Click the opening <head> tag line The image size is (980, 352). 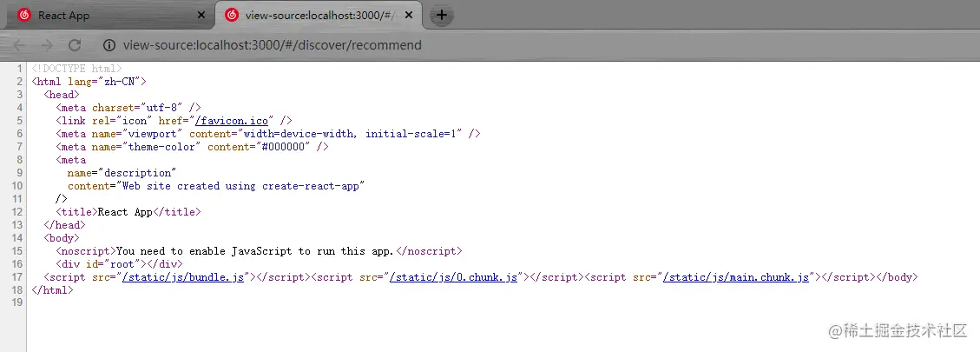pos(62,95)
